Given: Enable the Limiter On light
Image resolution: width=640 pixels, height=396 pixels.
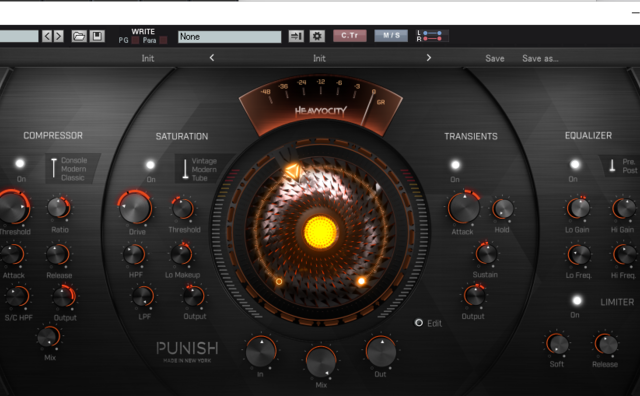Looking at the screenshot, I should 577,301.
